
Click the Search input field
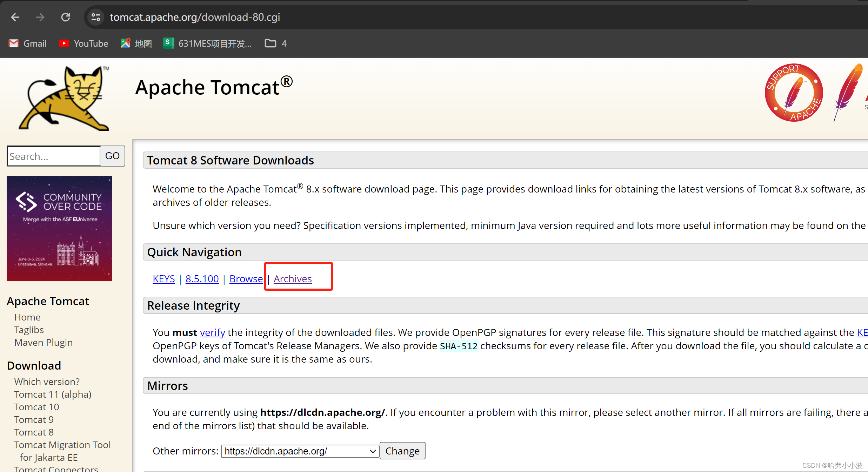pyautogui.click(x=53, y=156)
